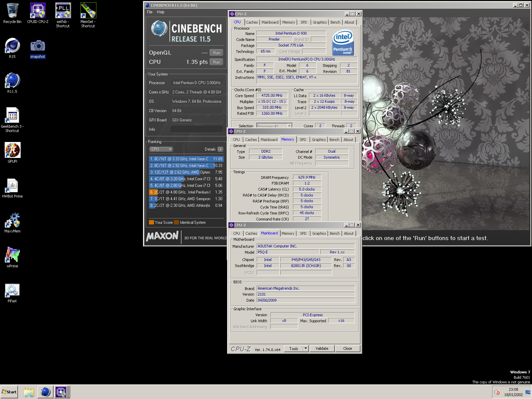This screenshot has height=399, width=532.
Task: Switch to Bench tab in top CPU-Z window
Action: (335, 22)
